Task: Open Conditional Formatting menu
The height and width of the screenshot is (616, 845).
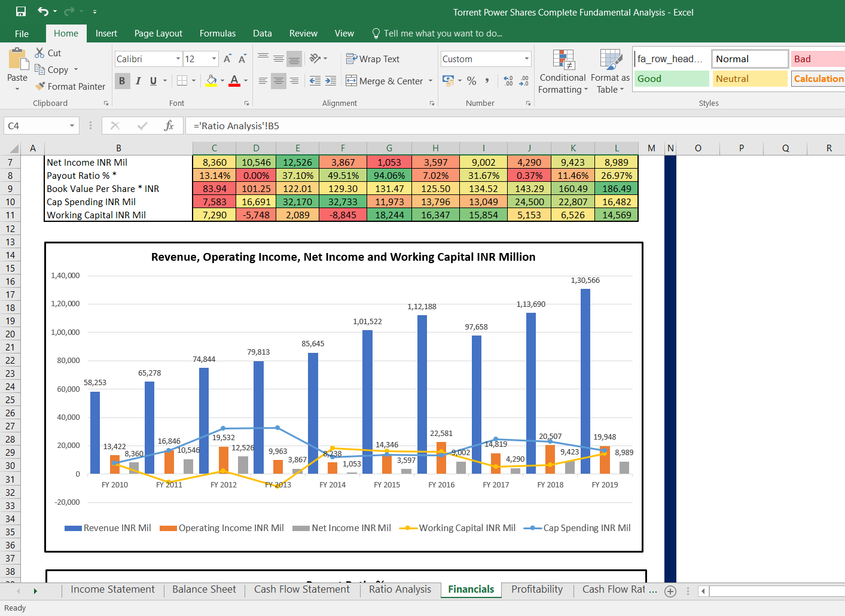Action: pyautogui.click(x=562, y=72)
